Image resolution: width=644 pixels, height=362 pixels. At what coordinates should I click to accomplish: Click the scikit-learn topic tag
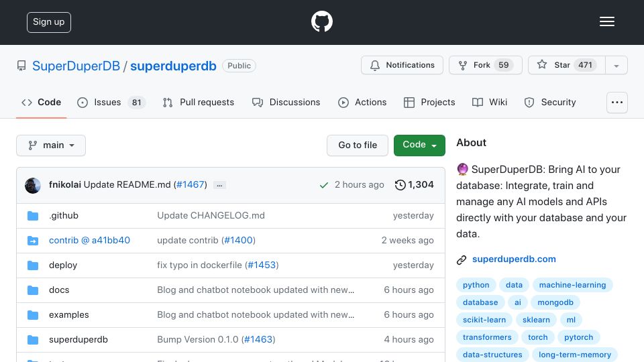click(x=484, y=320)
